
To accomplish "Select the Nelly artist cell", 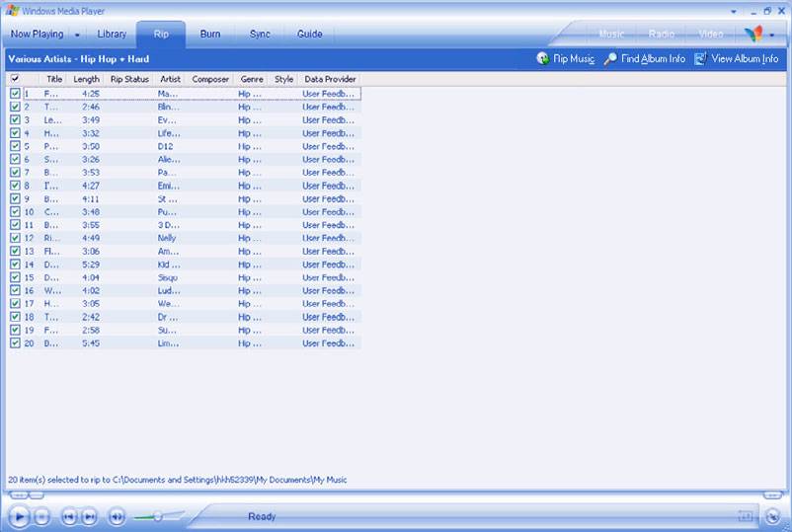I will point(167,238).
